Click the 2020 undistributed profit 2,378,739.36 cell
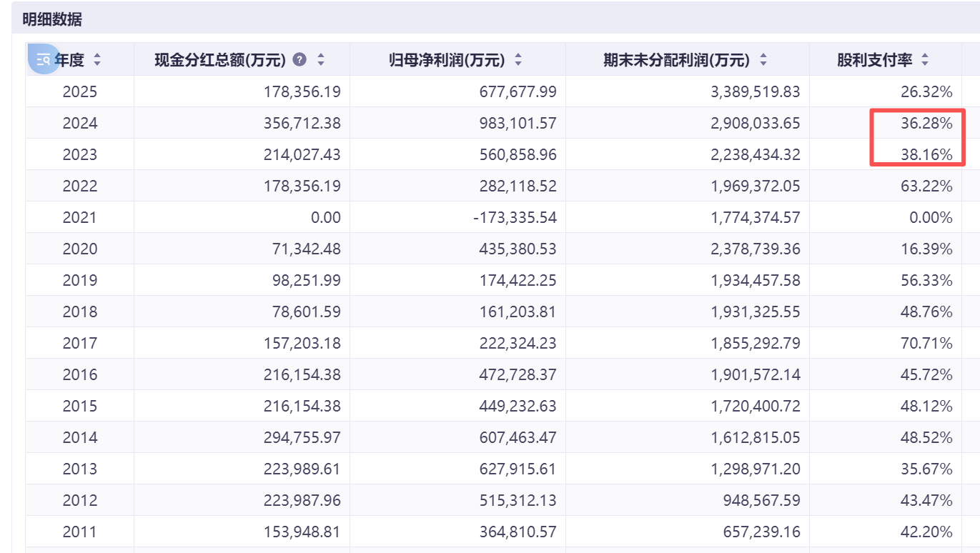This screenshot has width=980, height=553. click(756, 249)
